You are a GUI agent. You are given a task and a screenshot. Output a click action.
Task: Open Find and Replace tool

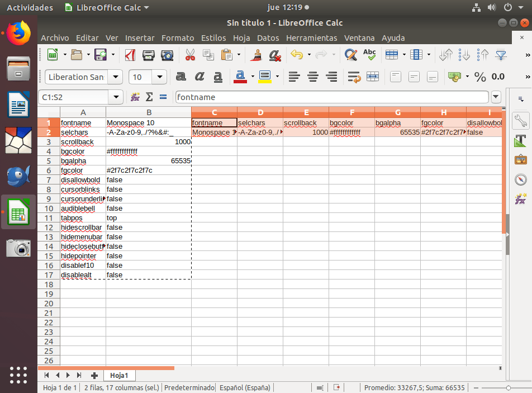point(350,55)
